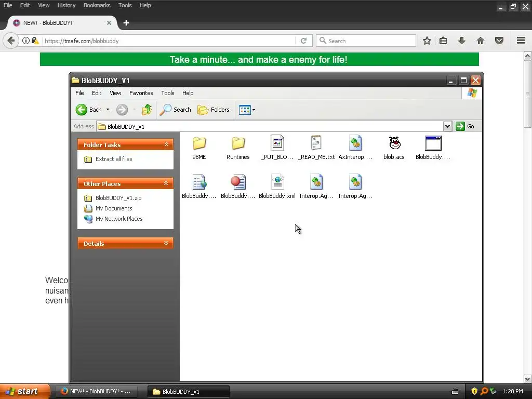Expand the Details panel
Viewport: 532px width, 399px height.
166,243
